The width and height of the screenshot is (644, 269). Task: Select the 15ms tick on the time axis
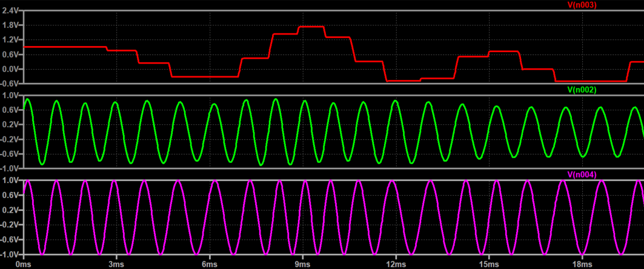click(488, 264)
